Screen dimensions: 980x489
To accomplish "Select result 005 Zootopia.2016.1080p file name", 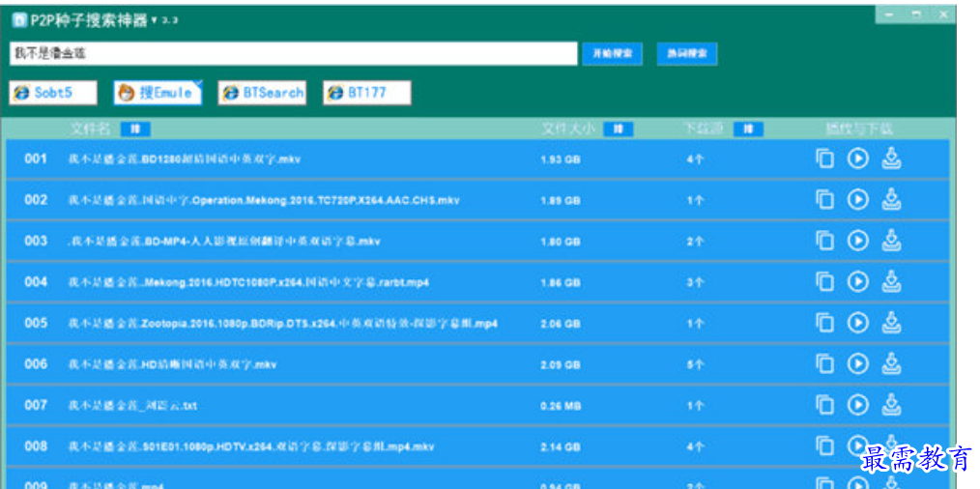I will pos(282,324).
